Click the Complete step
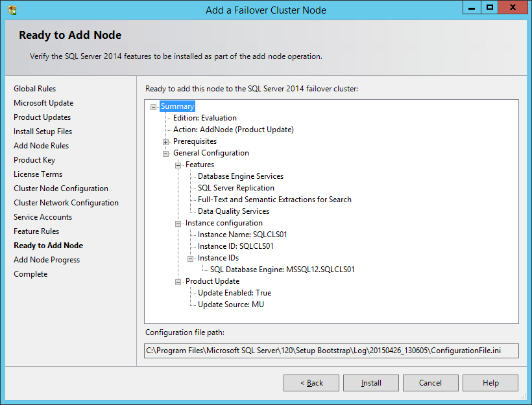The height and width of the screenshot is (405, 532). pyautogui.click(x=30, y=274)
